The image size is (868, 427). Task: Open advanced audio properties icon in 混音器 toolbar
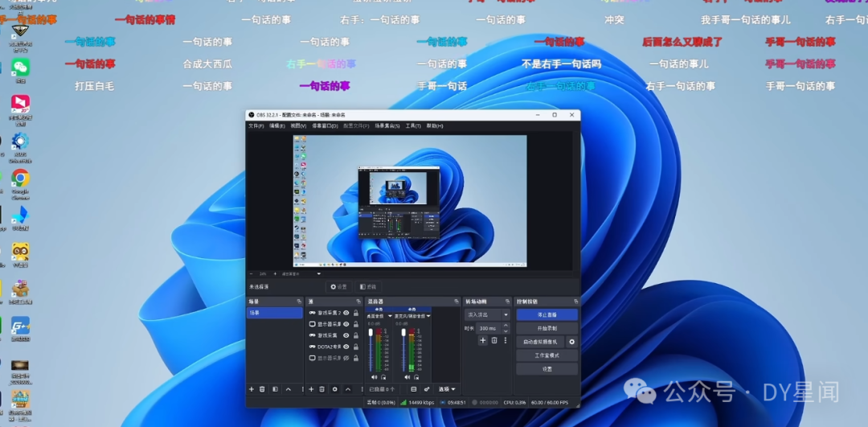tap(427, 389)
